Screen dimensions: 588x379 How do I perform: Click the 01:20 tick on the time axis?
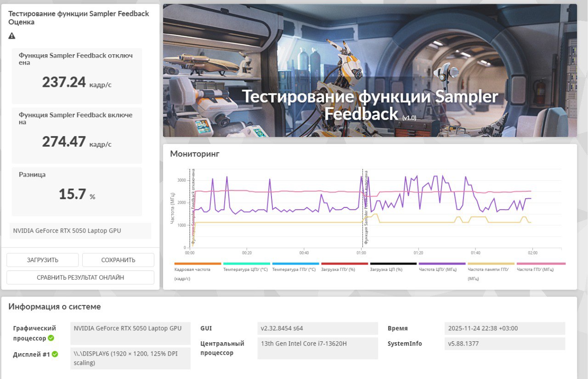click(418, 253)
